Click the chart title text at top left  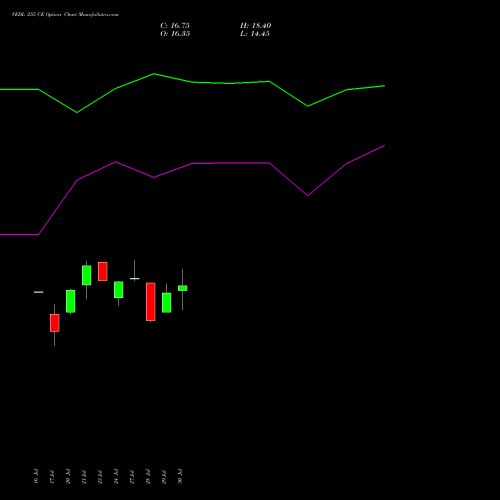click(65, 14)
